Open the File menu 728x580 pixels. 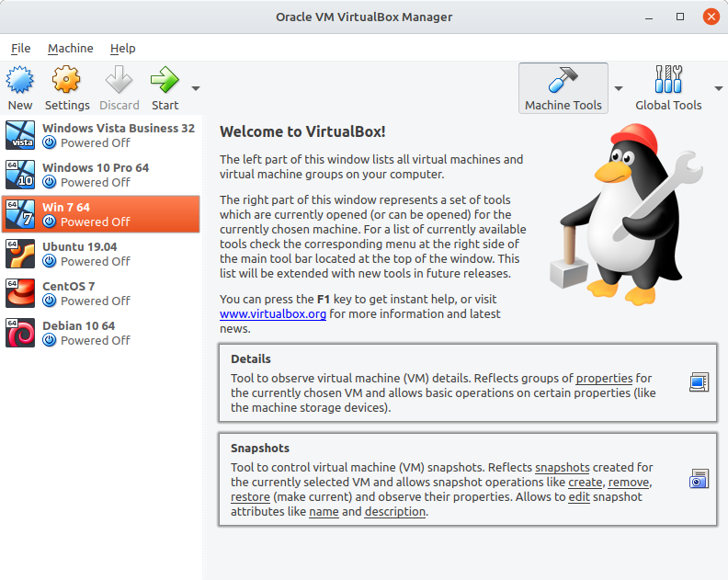[21, 49]
